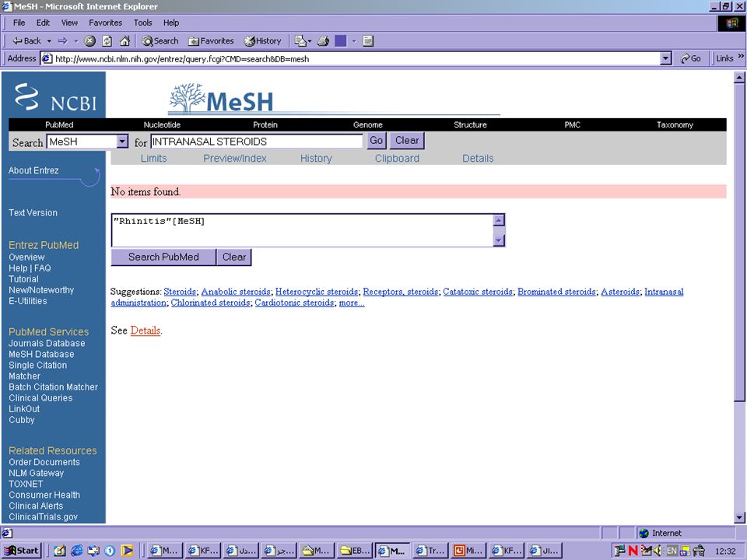The height and width of the screenshot is (560, 747).
Task: Print the page with the printer icon
Action: [x=324, y=41]
